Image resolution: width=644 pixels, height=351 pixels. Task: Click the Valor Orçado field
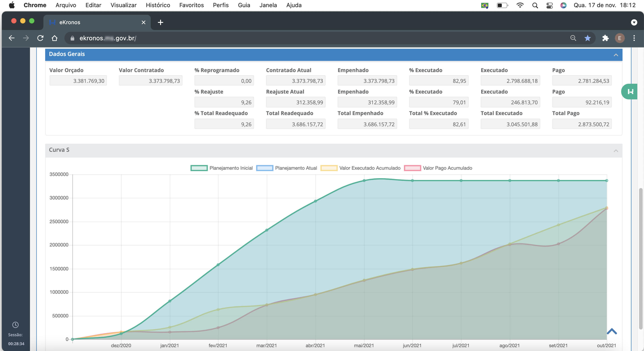(x=78, y=81)
